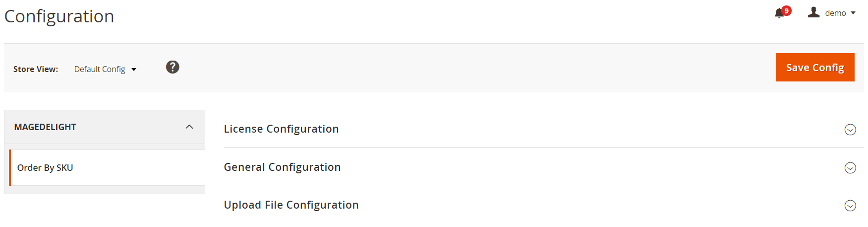Screen dimensions: 868x227
Task: Open the License Configuration section title
Action: point(281,129)
